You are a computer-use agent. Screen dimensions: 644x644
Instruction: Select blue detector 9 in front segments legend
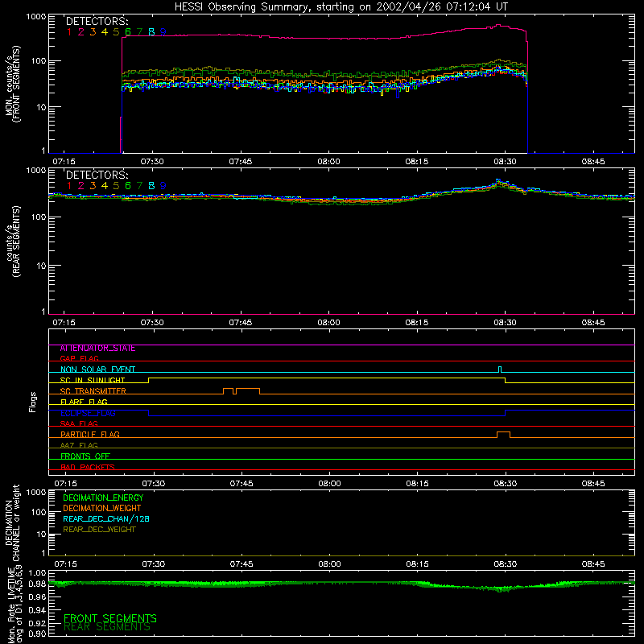click(x=163, y=32)
